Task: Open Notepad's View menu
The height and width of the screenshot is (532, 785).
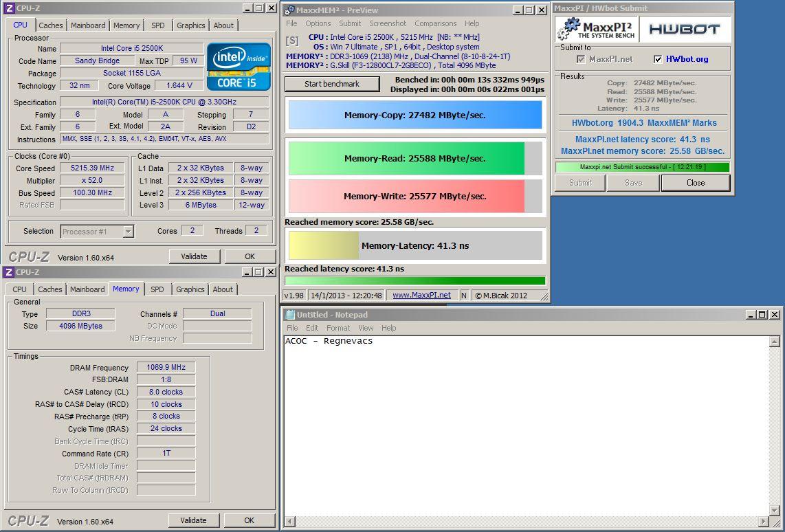Action: point(366,328)
